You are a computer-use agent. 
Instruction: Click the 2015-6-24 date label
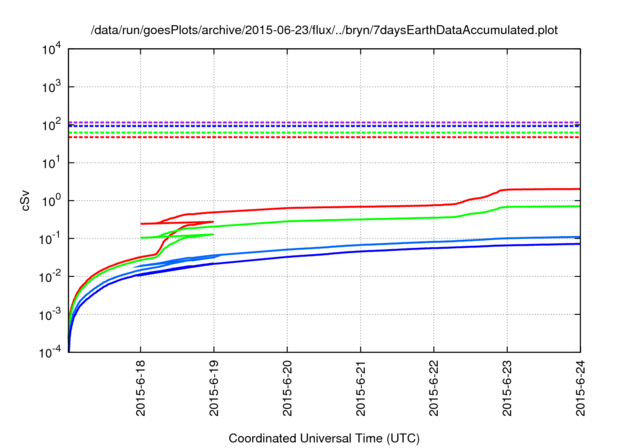click(x=580, y=388)
